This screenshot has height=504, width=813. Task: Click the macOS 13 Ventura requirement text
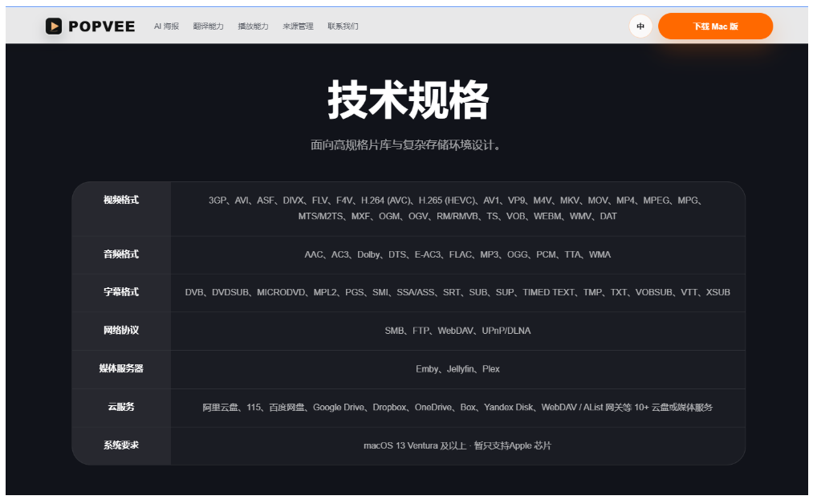[457, 446]
